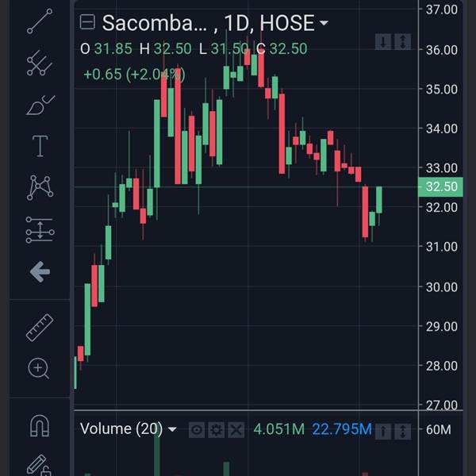This screenshot has width=476, height=476.
Task: Toggle the Magnet mode
Action: click(40, 425)
